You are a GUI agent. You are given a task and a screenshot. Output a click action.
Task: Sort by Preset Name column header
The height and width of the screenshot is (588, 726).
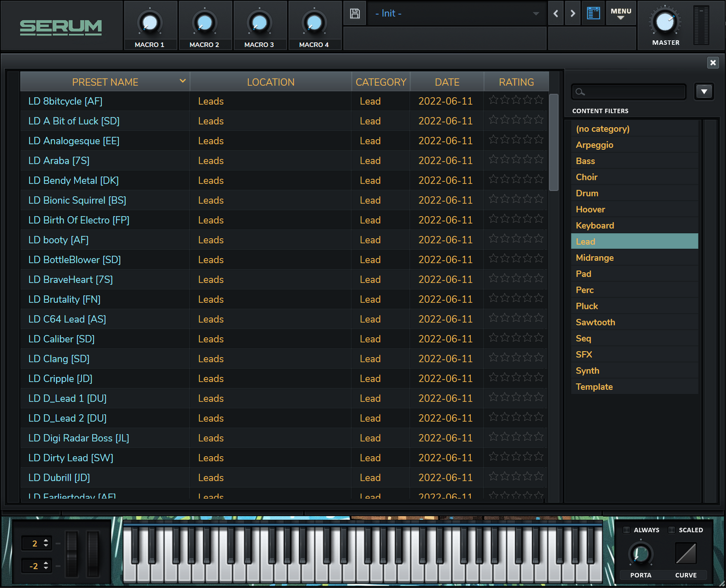pos(105,82)
